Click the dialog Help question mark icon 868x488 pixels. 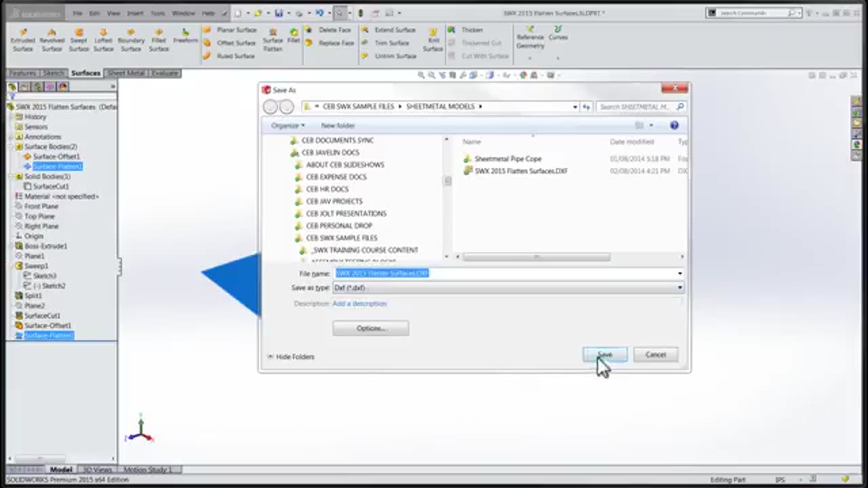(674, 125)
